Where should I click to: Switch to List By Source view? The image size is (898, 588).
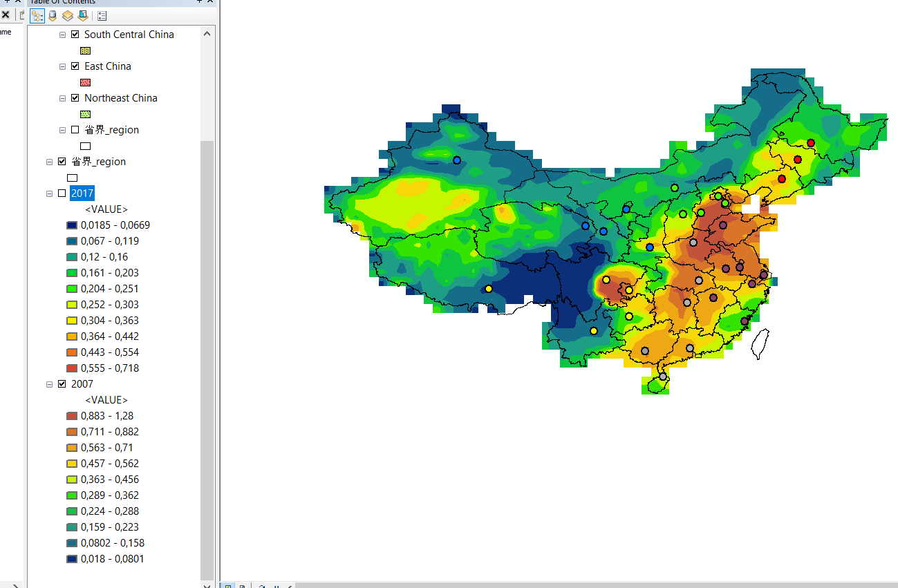click(53, 15)
